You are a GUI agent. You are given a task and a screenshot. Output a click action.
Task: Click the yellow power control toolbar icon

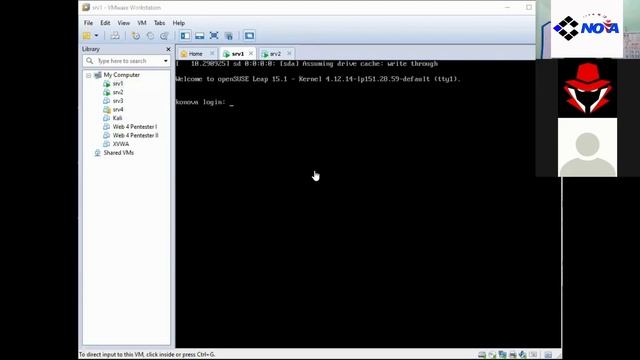(x=87, y=36)
